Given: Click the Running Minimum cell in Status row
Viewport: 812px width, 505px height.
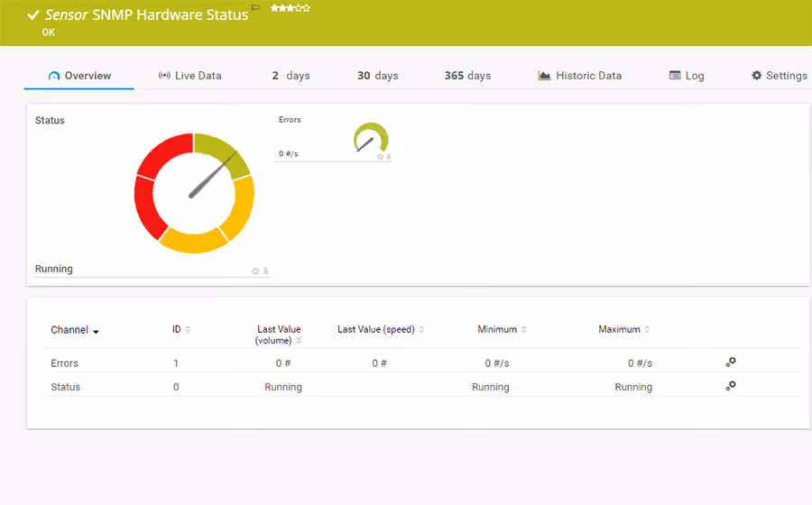Looking at the screenshot, I should (x=491, y=387).
